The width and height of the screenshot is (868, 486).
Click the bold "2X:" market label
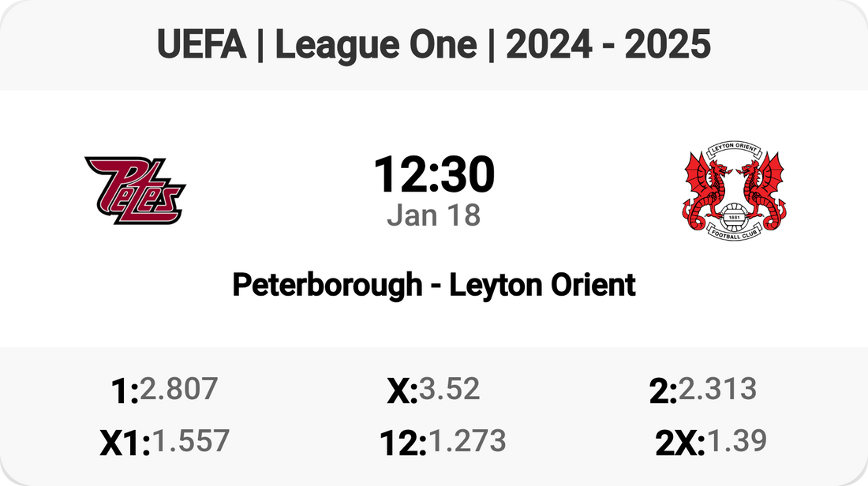(x=680, y=443)
